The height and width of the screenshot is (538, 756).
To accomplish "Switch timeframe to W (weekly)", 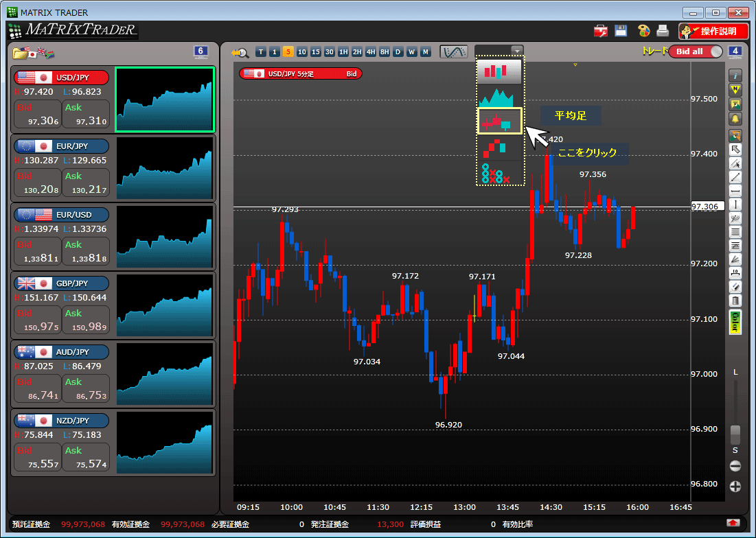I will (x=411, y=52).
